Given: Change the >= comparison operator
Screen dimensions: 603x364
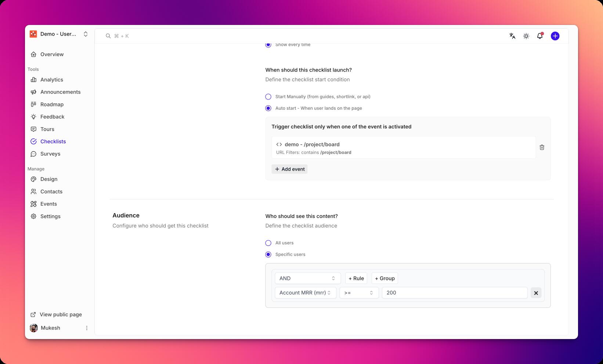Looking at the screenshot, I should click(x=359, y=293).
